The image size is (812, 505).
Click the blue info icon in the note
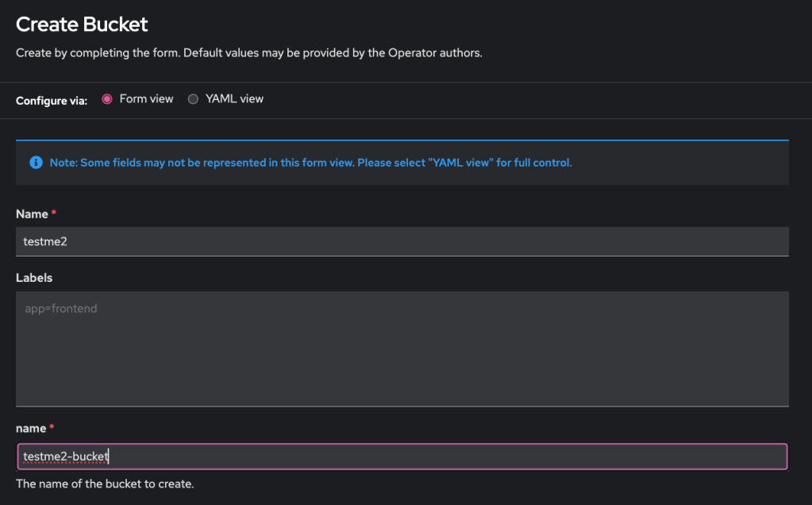(x=36, y=163)
